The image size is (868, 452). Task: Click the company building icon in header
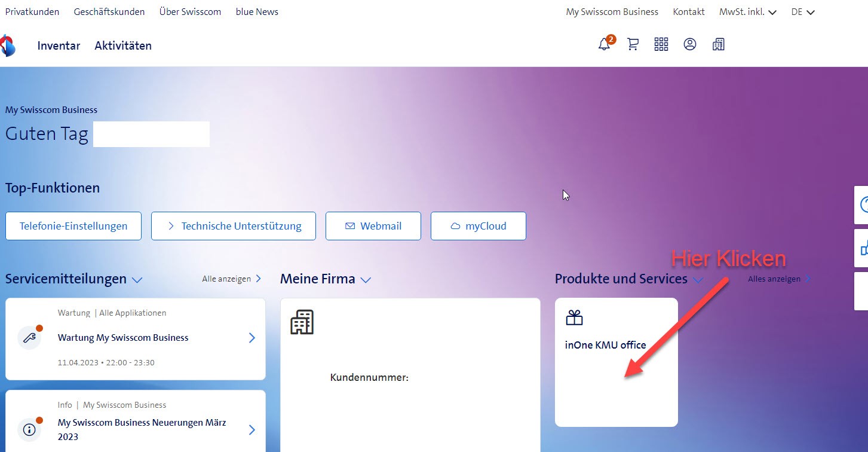[718, 45]
